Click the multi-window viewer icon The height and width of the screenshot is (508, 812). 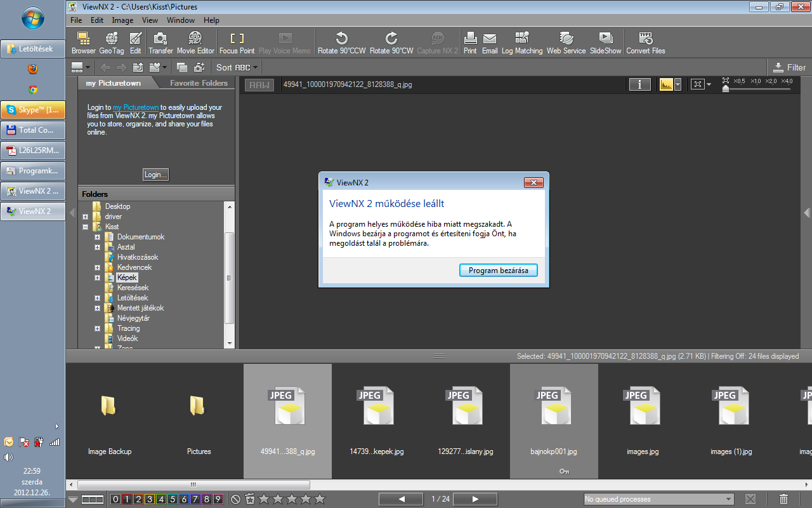182,67
